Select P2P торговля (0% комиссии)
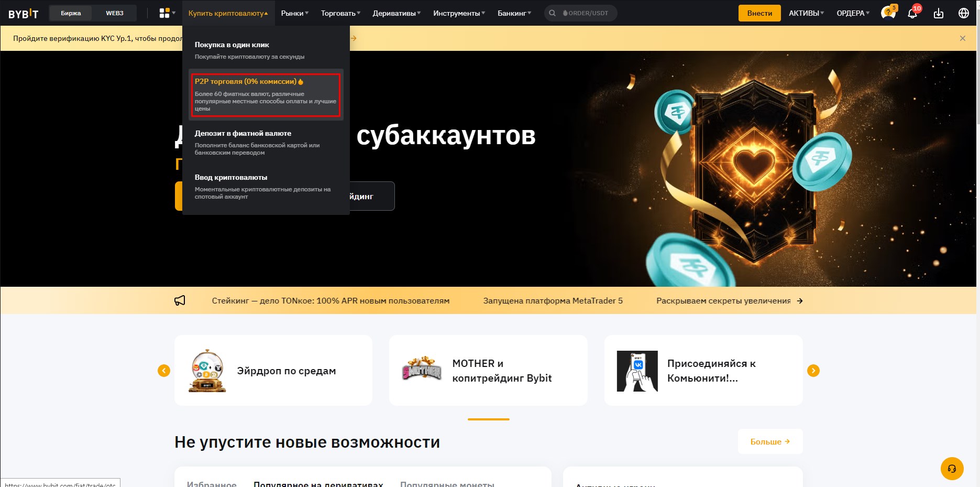980x487 pixels. point(266,95)
